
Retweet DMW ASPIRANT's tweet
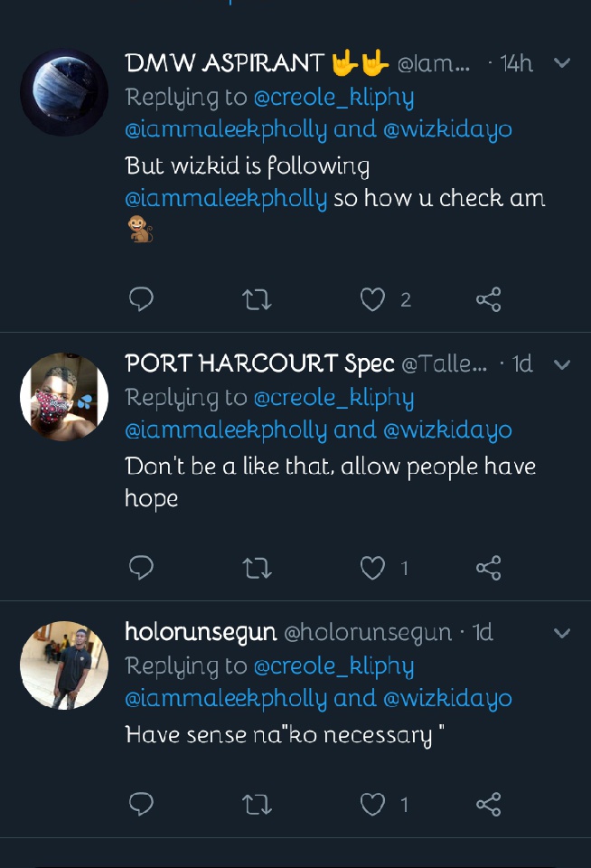(x=258, y=299)
